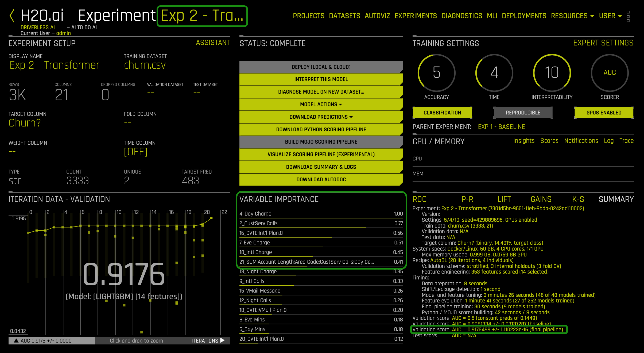This screenshot has height=353, width=644.
Task: Expand the MODEL ACTIONS dropdown
Action: point(321,104)
